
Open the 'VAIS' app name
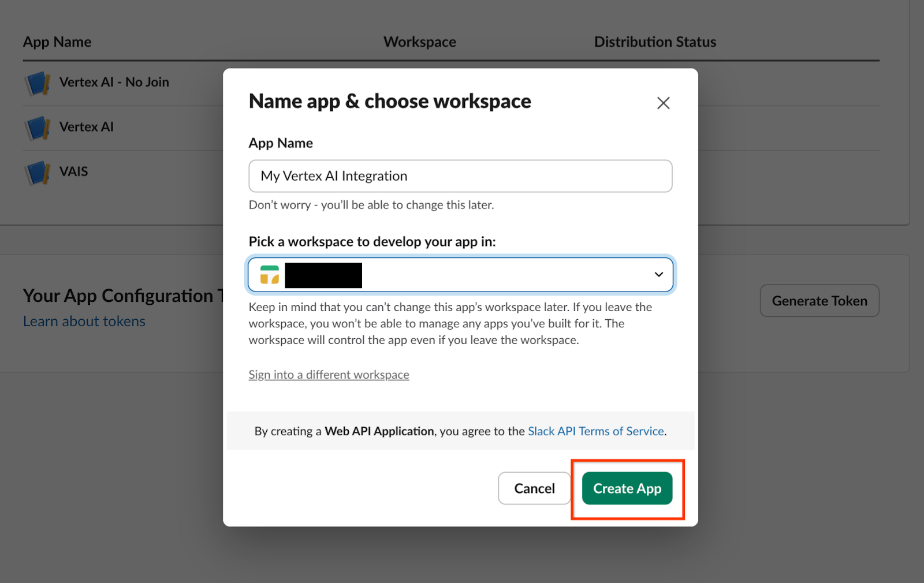pos(74,171)
